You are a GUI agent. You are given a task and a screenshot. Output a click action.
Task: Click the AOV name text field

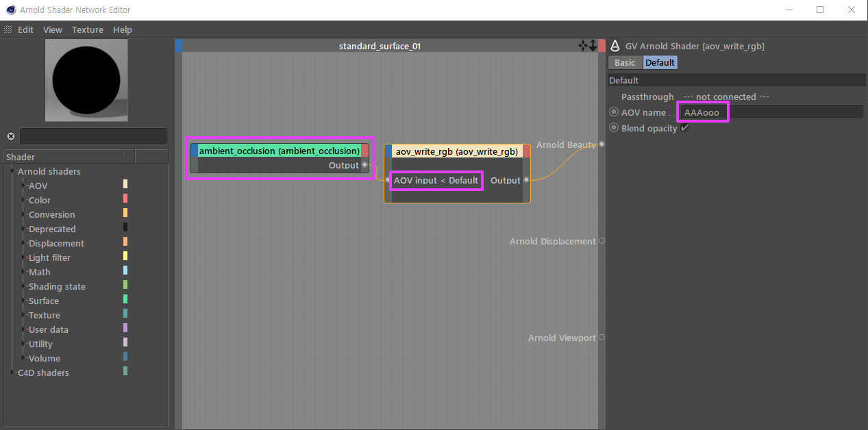767,112
